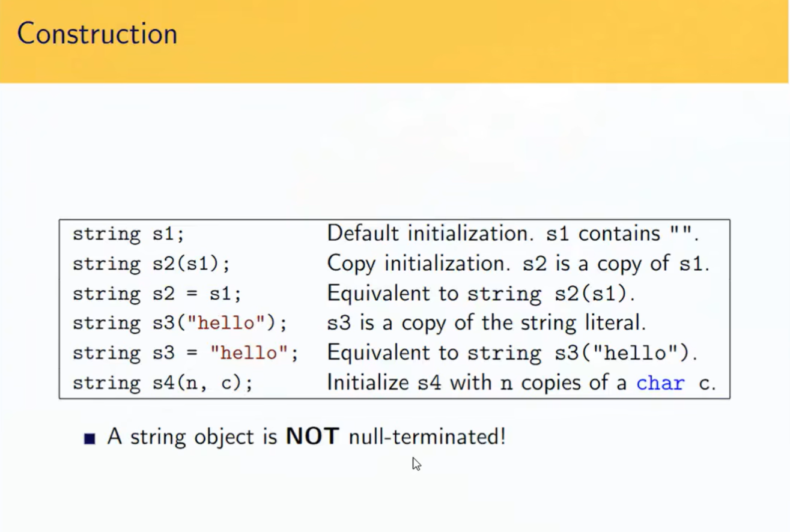Click the code line "string s2 = s1;"
Viewport: 790px width, 532px height.
(x=156, y=294)
